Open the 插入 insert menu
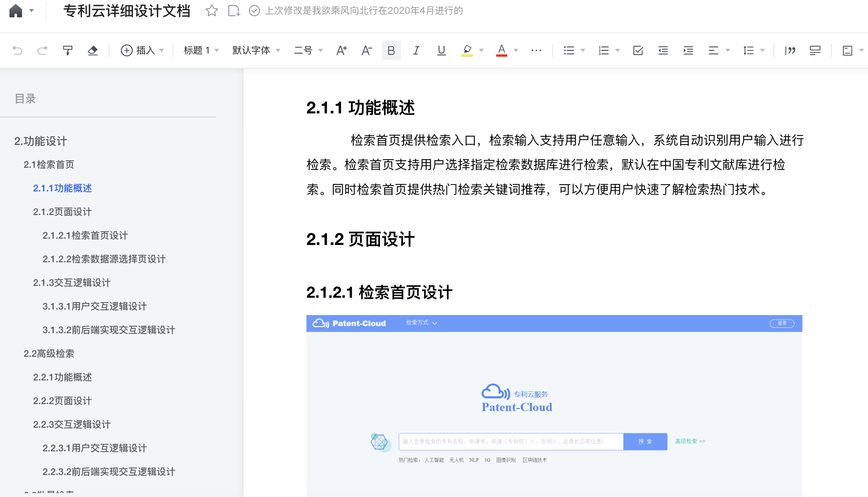868x497 pixels. pos(142,50)
